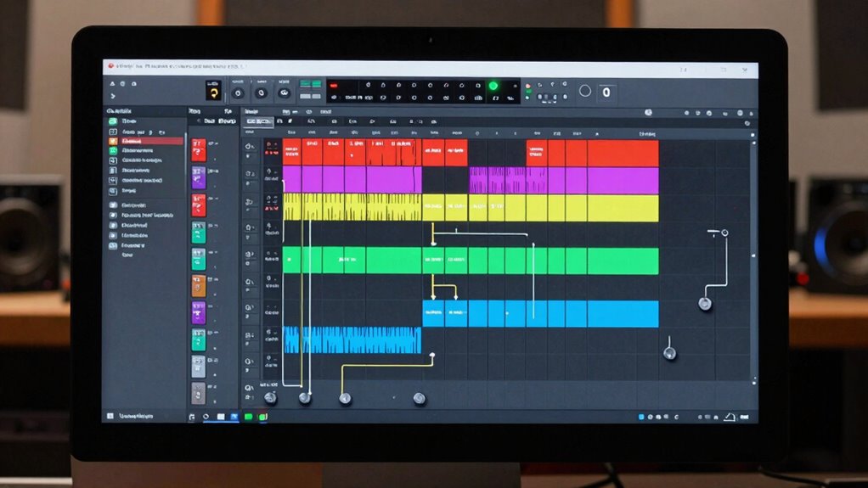
Task: Select the top red track color block
Action: click(x=198, y=150)
